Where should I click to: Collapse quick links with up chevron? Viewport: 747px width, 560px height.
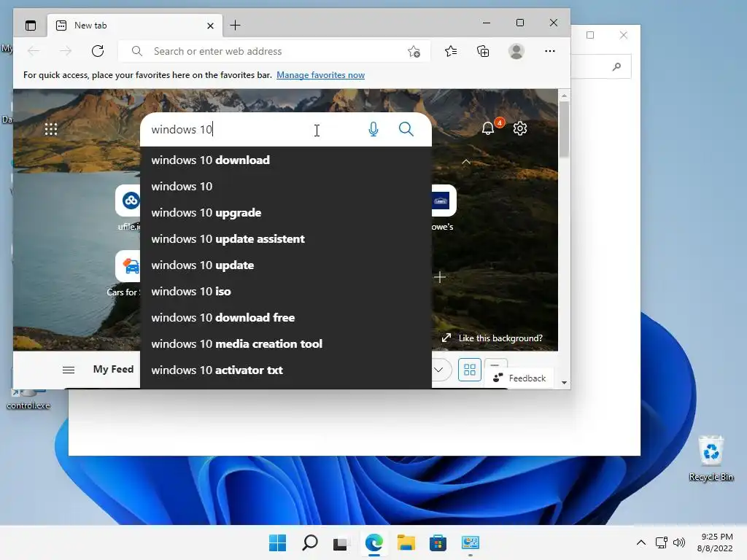(x=466, y=162)
